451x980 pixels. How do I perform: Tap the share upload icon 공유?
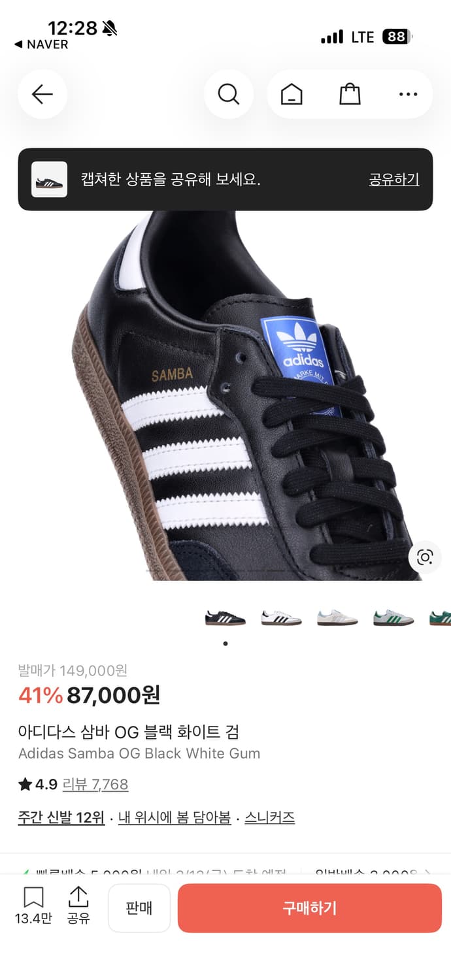pyautogui.click(x=78, y=905)
